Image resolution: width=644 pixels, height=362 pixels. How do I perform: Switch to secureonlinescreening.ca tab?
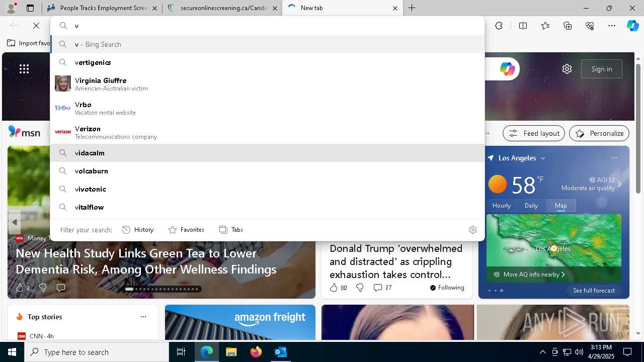pyautogui.click(x=223, y=8)
